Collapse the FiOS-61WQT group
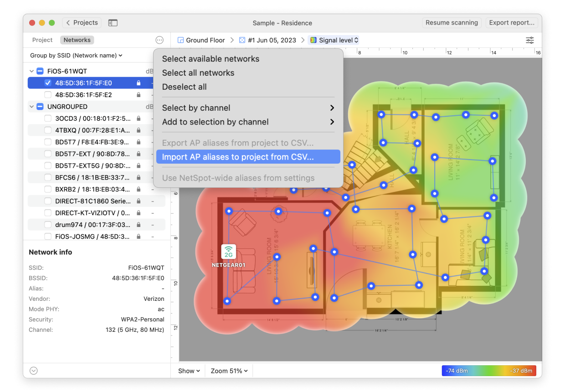The image size is (565, 392). (x=31, y=71)
